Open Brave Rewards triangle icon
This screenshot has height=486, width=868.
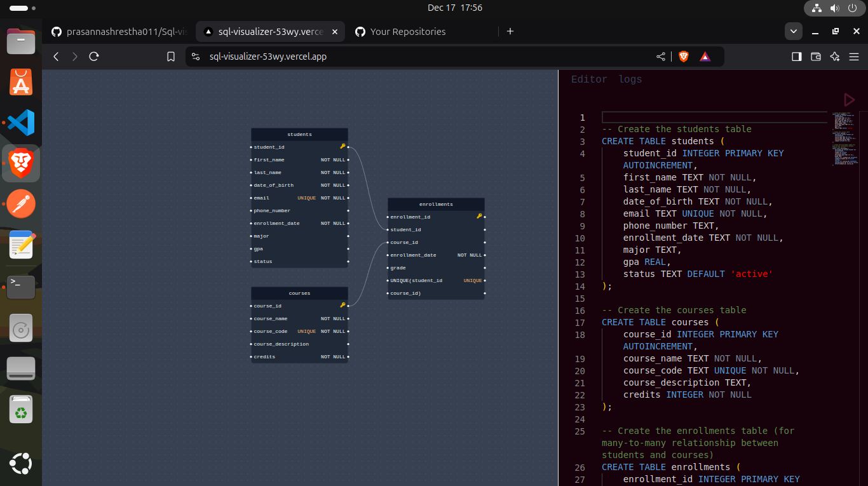coord(705,57)
